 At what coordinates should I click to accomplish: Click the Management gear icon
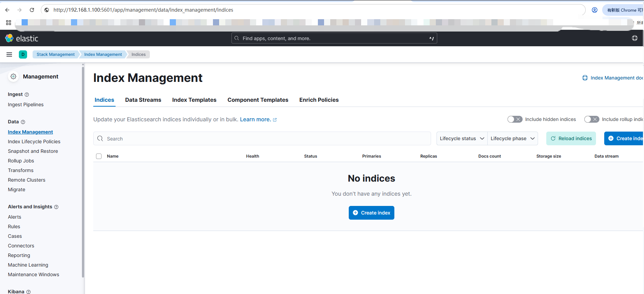point(13,76)
